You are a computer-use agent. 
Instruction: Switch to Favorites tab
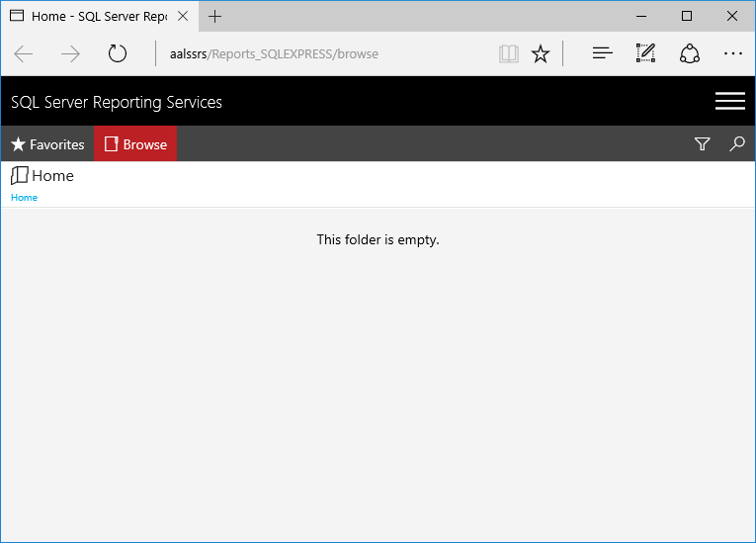(47, 143)
